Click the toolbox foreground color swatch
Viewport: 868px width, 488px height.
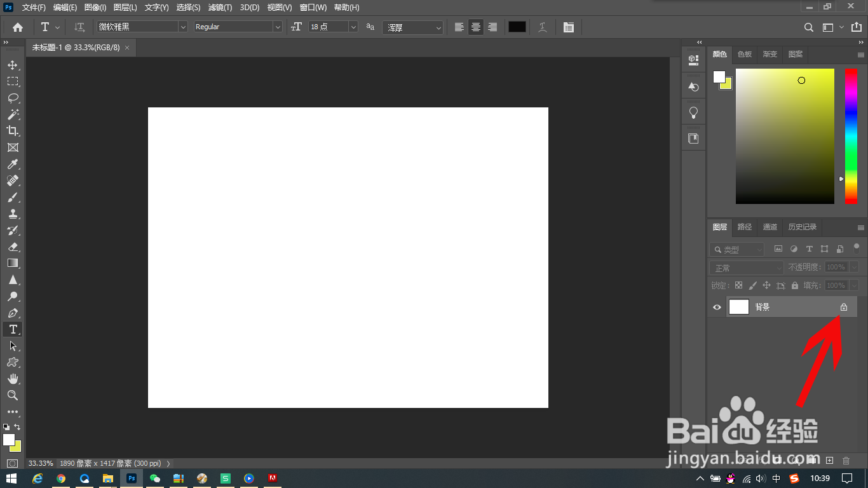[x=8, y=440]
